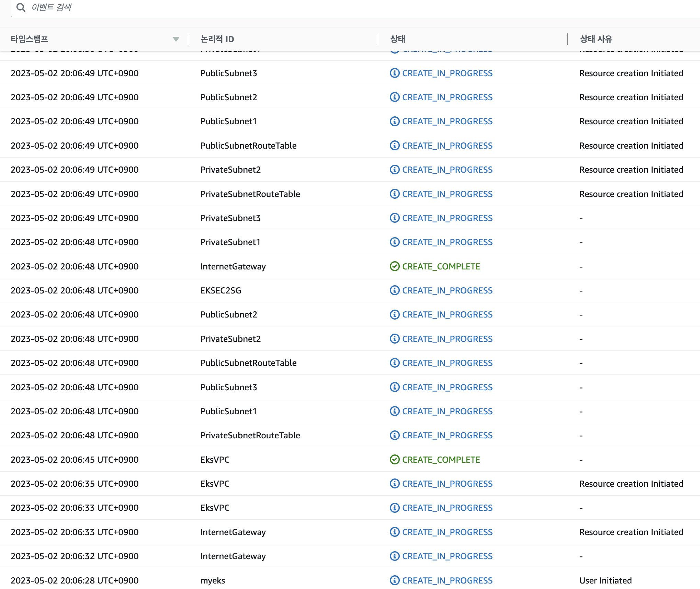This screenshot has height=589, width=700.
Task: Click info icon for myeks stack status
Action: coord(395,580)
